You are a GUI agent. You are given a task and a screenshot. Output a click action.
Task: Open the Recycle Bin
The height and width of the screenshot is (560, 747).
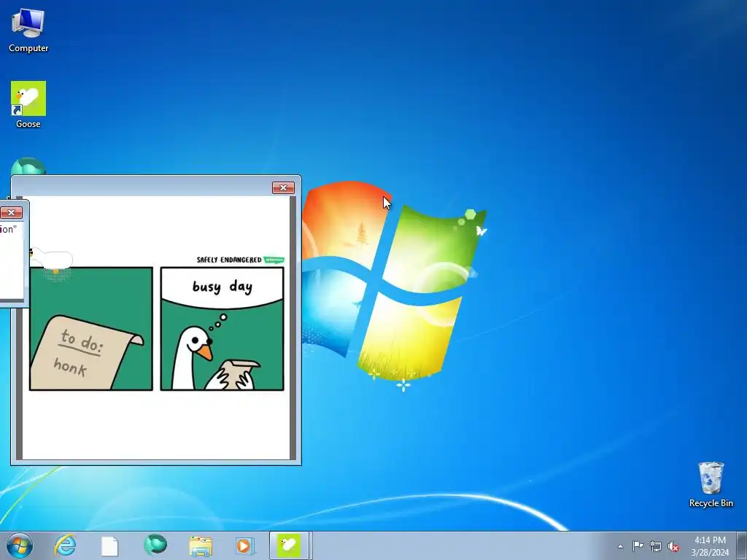click(x=711, y=484)
